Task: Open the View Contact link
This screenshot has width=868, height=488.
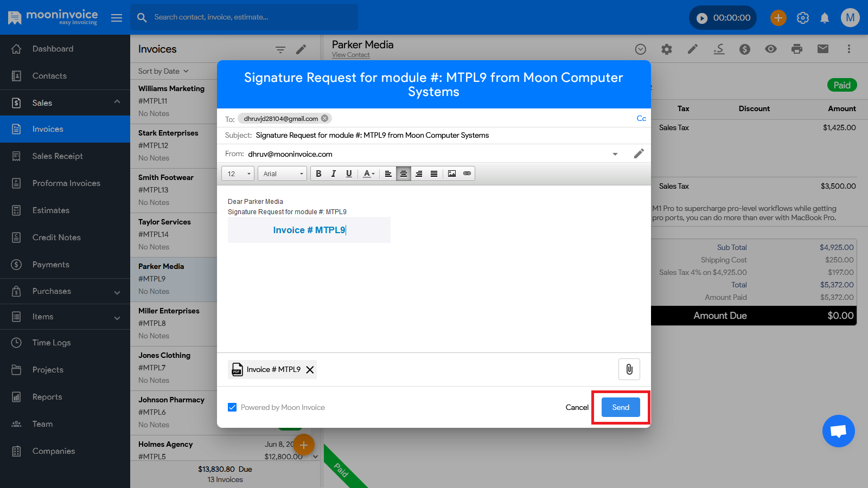Action: [x=351, y=55]
